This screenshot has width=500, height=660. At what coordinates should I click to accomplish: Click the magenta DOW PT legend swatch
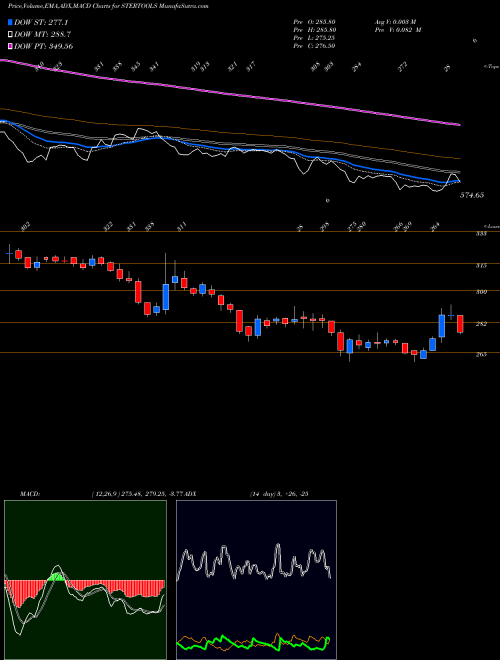click(11, 46)
